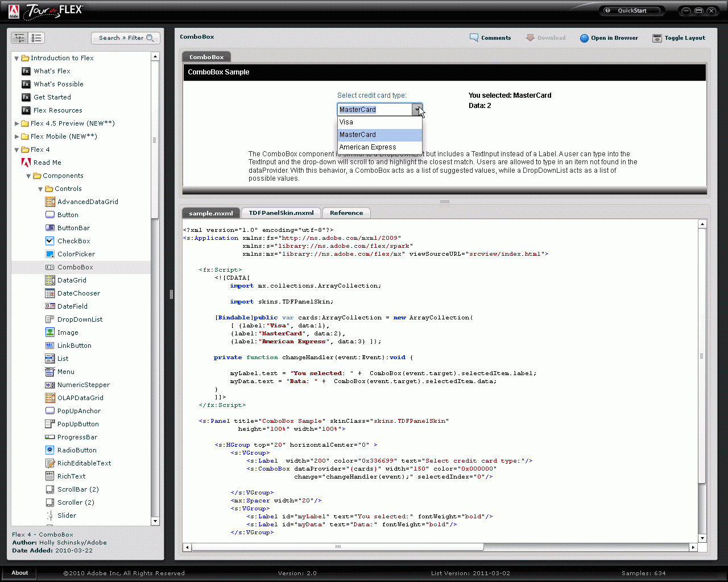Open the What's Flex tree item
728x582 pixels.
pyautogui.click(x=52, y=71)
